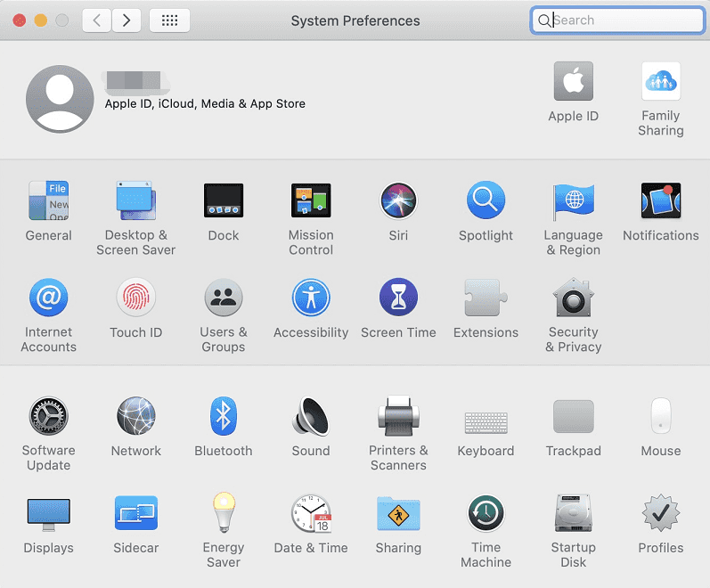710x588 pixels.
Task: Select the Network globe icon
Action: (135, 416)
